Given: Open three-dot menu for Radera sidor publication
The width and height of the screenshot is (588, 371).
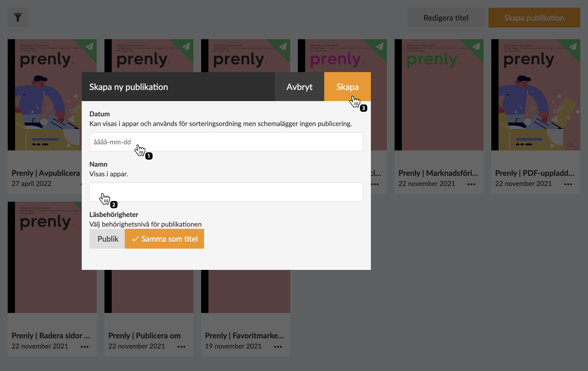Looking at the screenshot, I should tap(84, 347).
